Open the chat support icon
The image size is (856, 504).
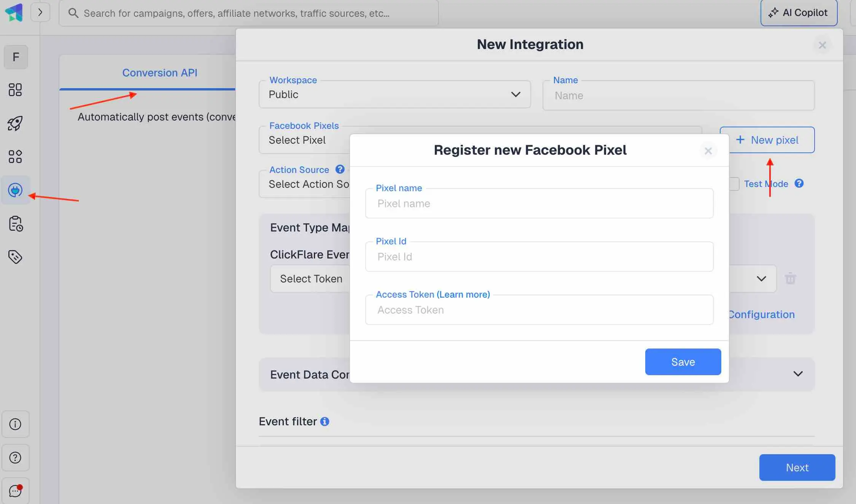[x=15, y=491]
